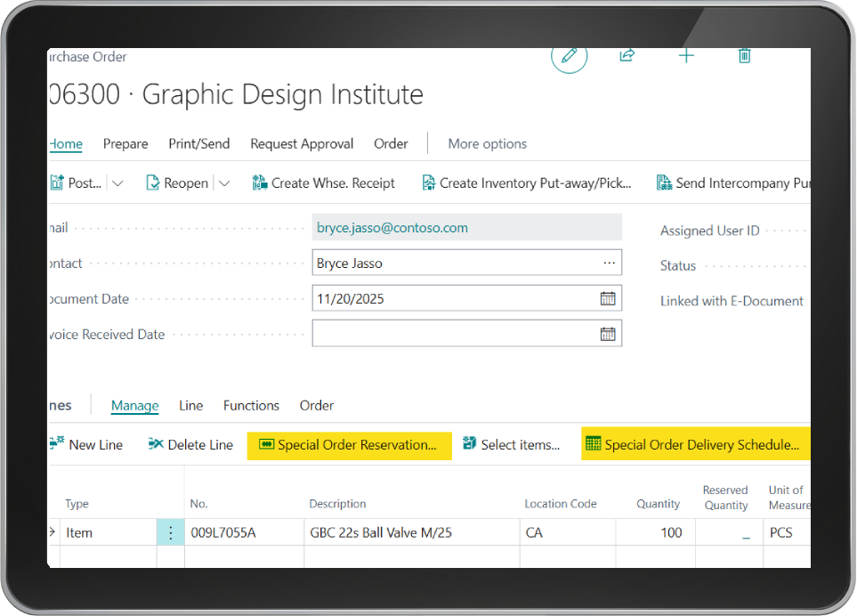Click the item number 009L7055A cell
The width and height of the screenshot is (857, 616).
(245, 532)
